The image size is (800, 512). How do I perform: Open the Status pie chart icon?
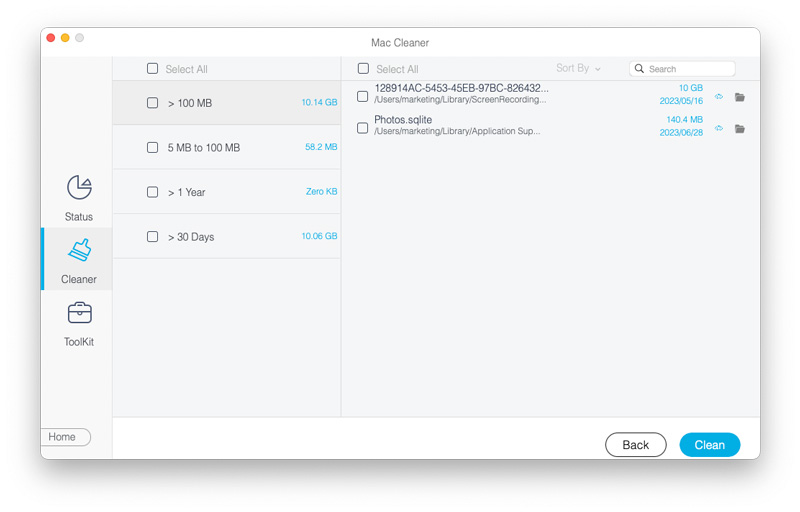point(79,187)
